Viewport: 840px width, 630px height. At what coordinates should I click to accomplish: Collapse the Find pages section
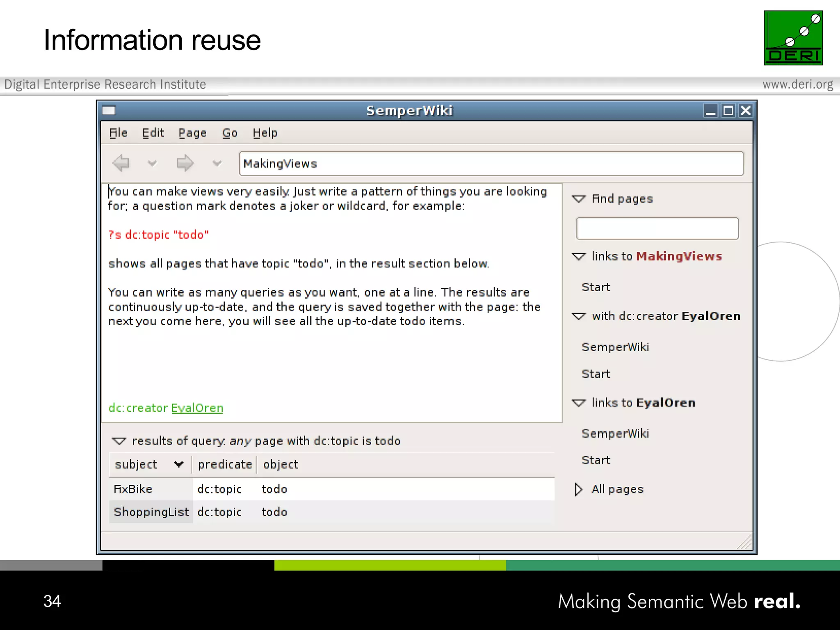click(579, 199)
